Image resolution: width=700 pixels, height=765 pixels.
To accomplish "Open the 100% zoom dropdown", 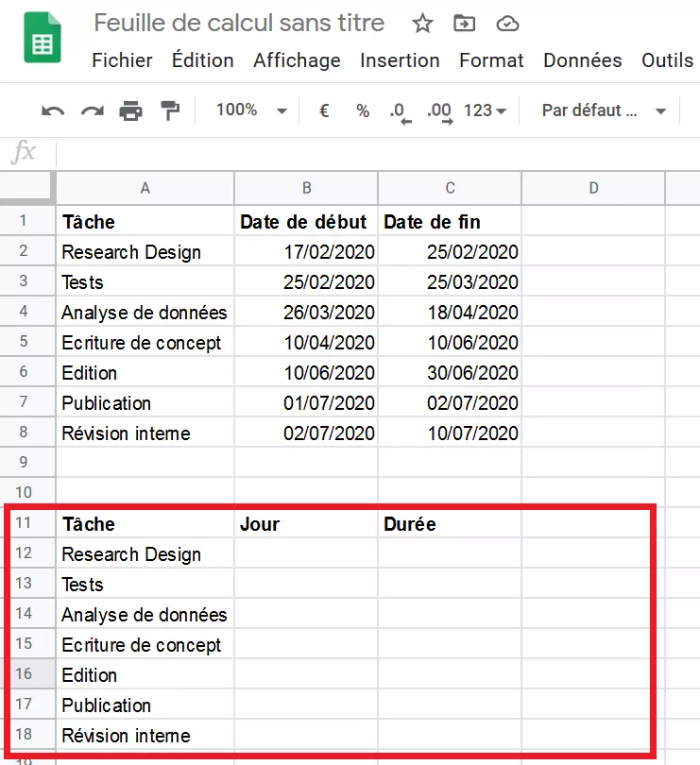I will [251, 110].
